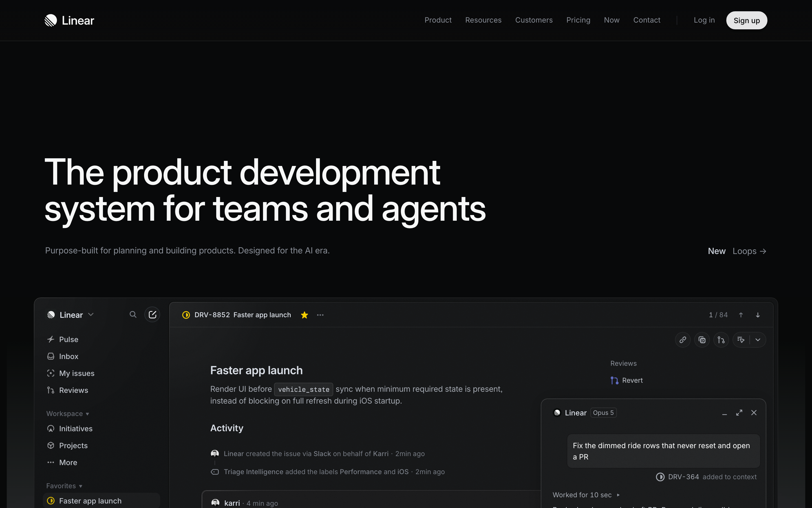Open the search icon in the app sidebar
This screenshot has height=508, width=812.
(133, 314)
